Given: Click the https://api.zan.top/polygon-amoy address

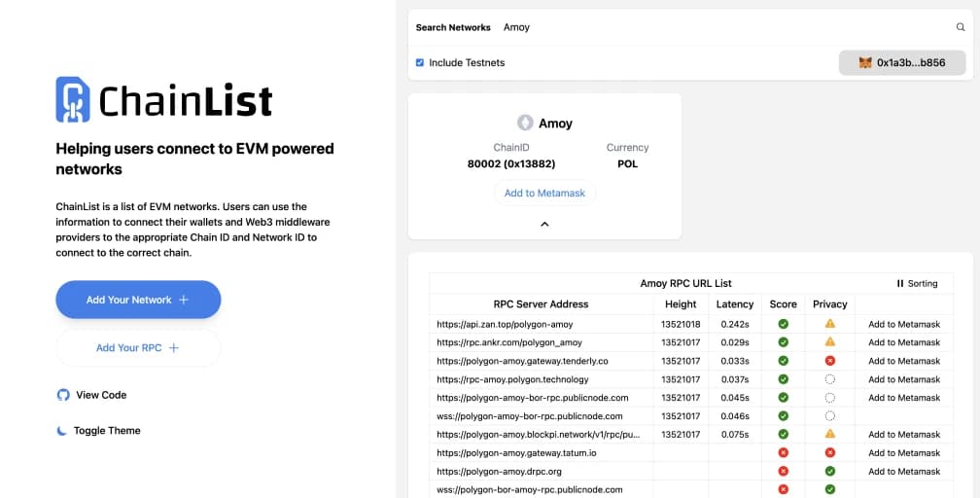Looking at the screenshot, I should (505, 324).
